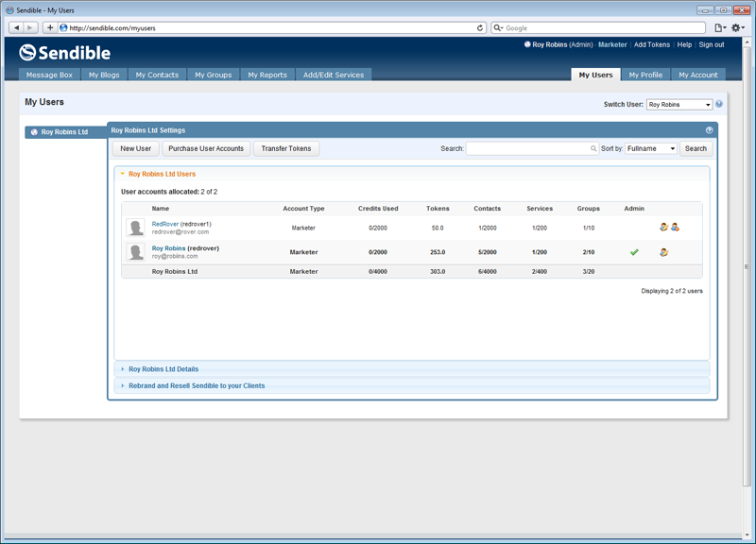756x544 pixels.
Task: Click redrover@rover.com email text
Action: pyautogui.click(x=180, y=232)
